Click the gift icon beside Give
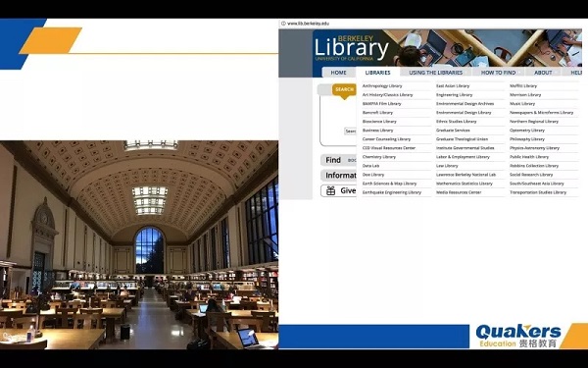This screenshot has height=368, width=588. pos(330,190)
